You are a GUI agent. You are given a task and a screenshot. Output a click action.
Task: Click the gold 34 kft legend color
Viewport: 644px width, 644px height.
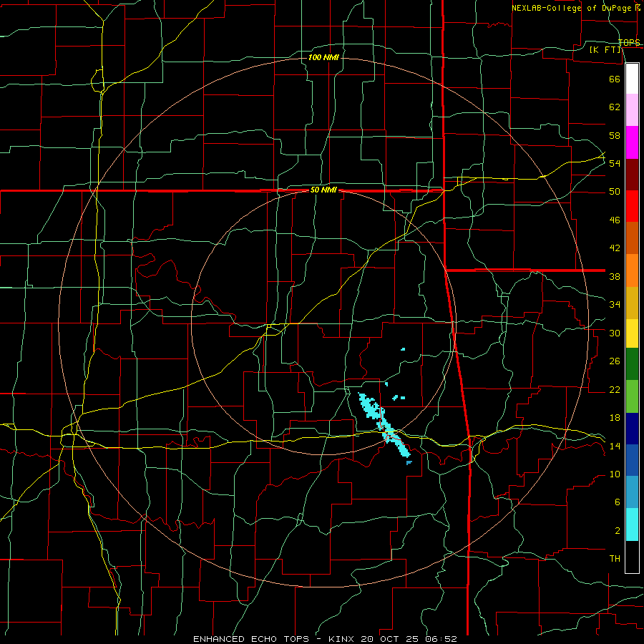click(x=632, y=303)
